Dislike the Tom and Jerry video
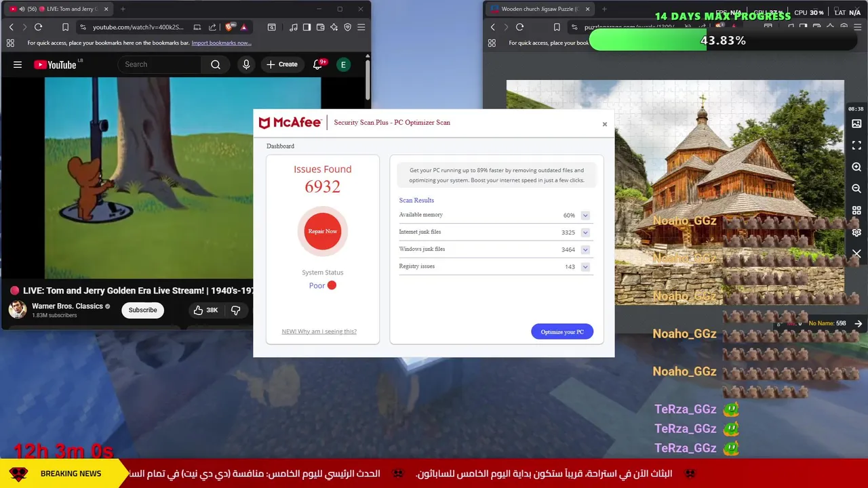This screenshot has width=868, height=488. click(x=236, y=310)
